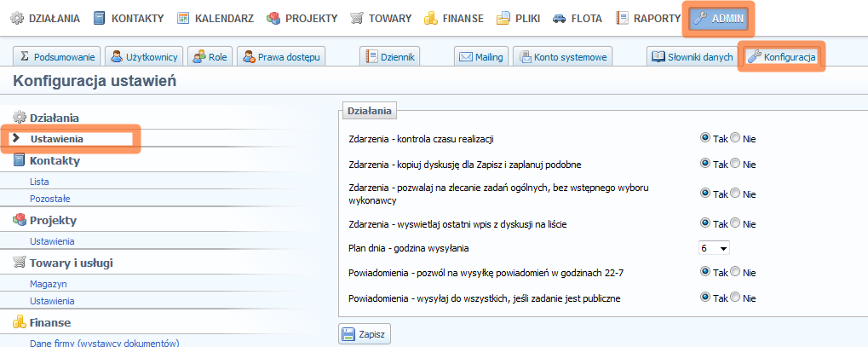
Task: Expand the Ustawienia arrow under Działania
Action: pos(15,138)
